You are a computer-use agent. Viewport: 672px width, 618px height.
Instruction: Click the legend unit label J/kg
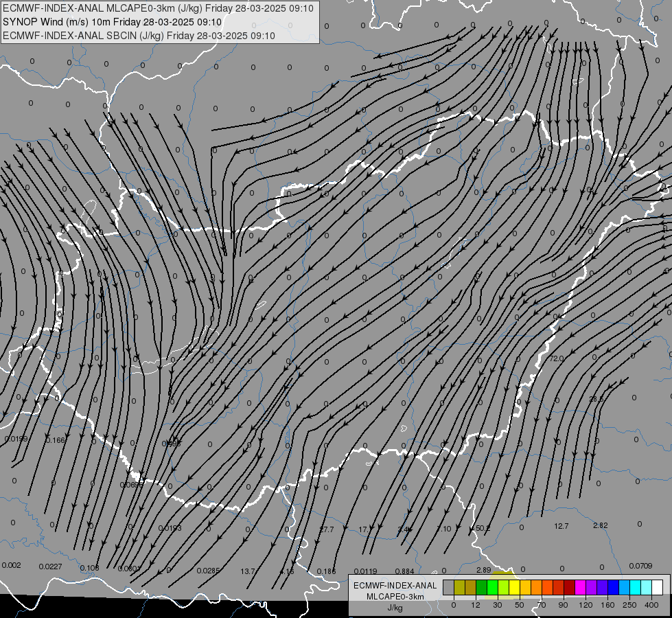click(395, 608)
